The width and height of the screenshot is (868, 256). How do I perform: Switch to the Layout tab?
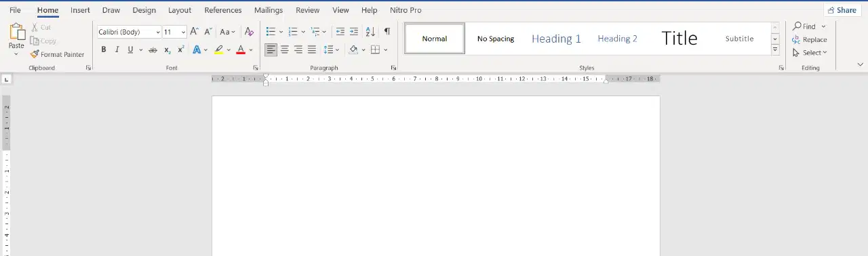180,10
